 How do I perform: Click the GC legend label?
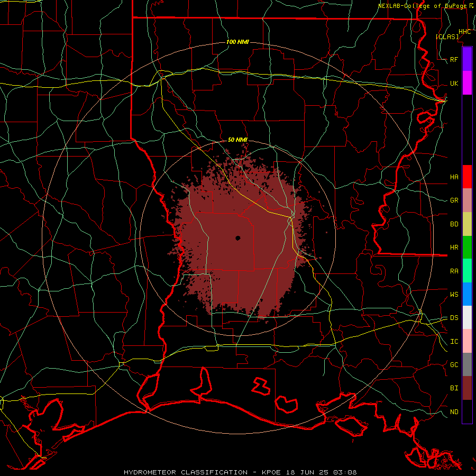click(454, 364)
